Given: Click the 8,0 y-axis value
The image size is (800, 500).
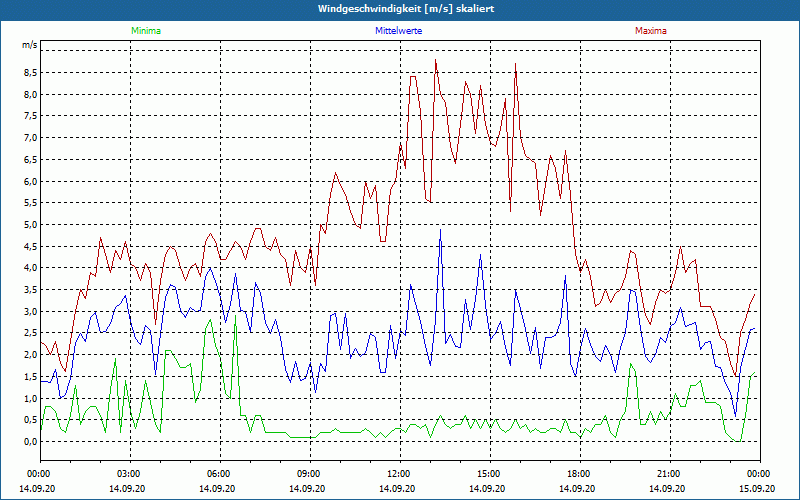Looking at the screenshot, I should (x=30, y=94).
